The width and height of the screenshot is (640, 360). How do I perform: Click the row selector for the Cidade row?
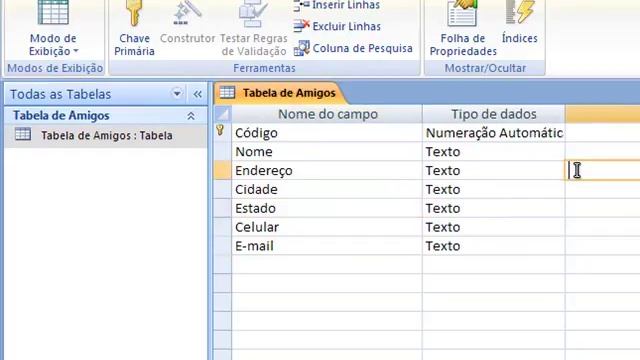click(222, 189)
